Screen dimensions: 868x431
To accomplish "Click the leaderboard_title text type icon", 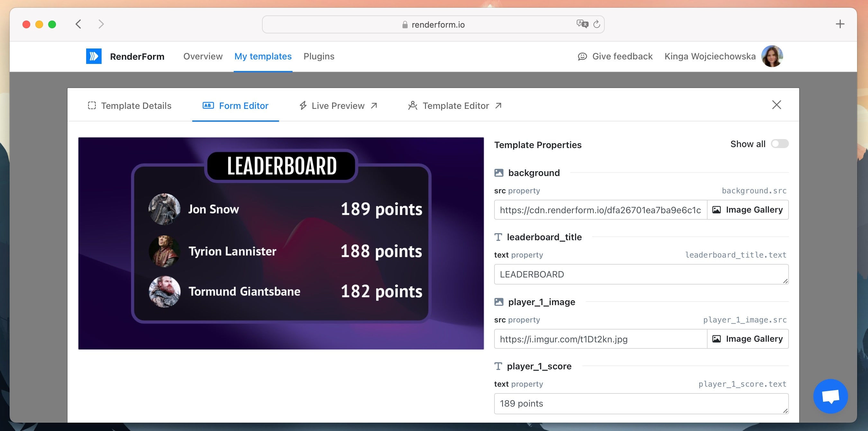I will [x=498, y=237].
